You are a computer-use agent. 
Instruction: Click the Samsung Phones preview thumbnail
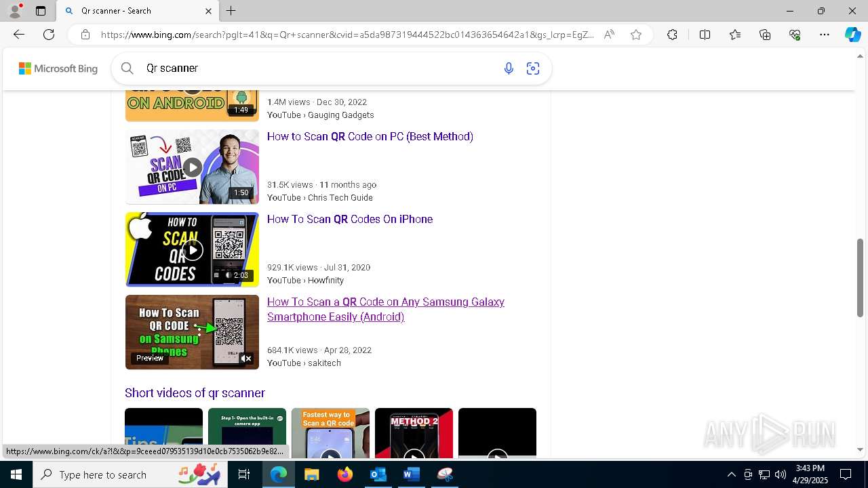point(192,332)
